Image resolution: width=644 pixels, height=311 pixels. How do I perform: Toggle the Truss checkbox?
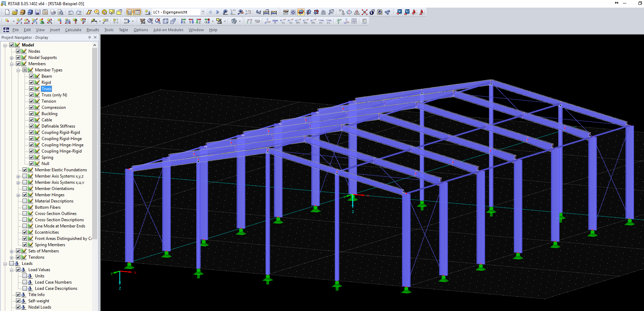[32, 89]
